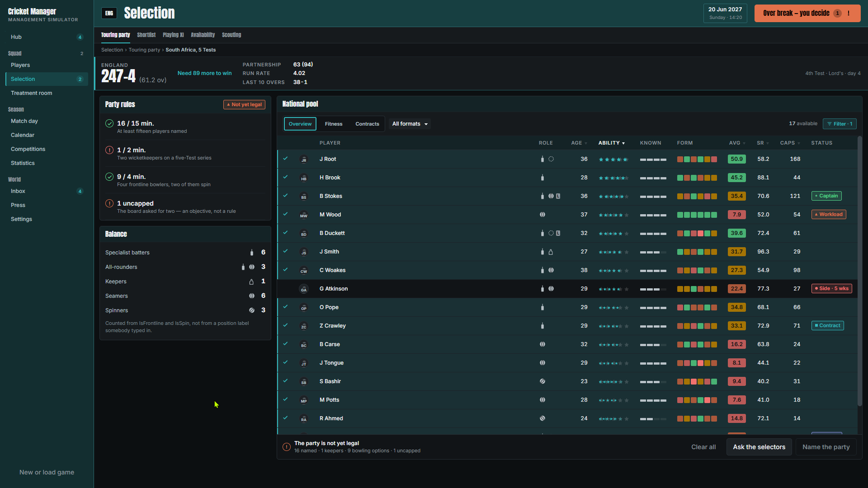
Task: Sort by the ABILITY column header
Action: [611, 143]
